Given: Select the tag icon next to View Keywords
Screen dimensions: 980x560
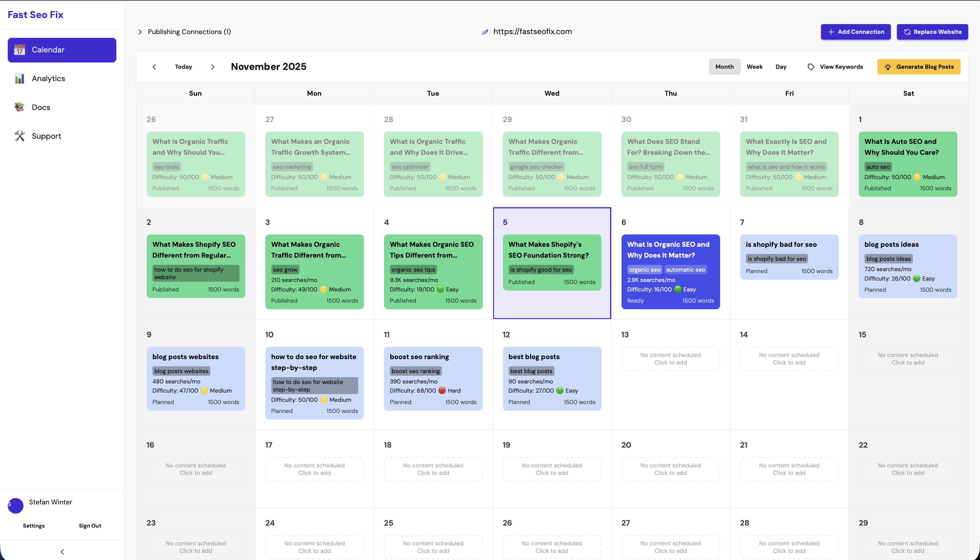Looking at the screenshot, I should (811, 66).
